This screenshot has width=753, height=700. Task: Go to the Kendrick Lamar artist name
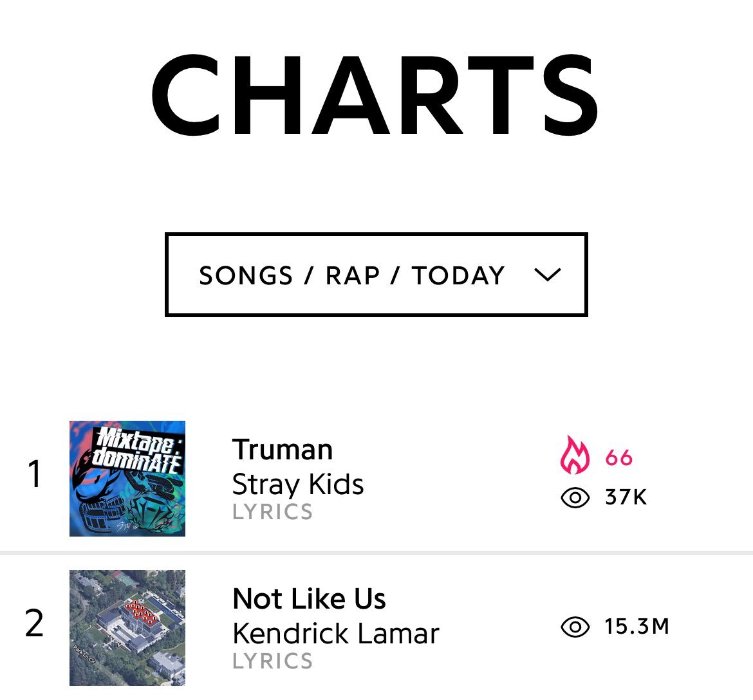[x=335, y=634]
